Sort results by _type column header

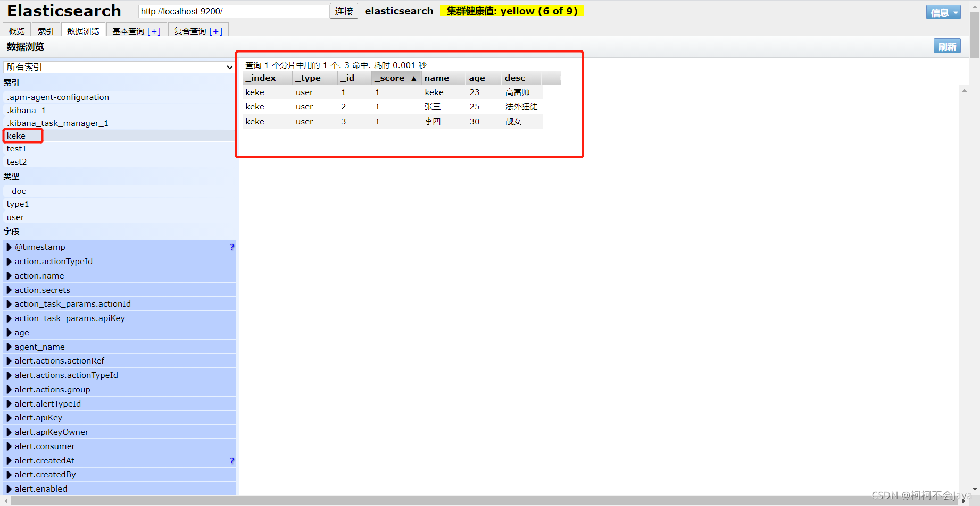click(315, 78)
